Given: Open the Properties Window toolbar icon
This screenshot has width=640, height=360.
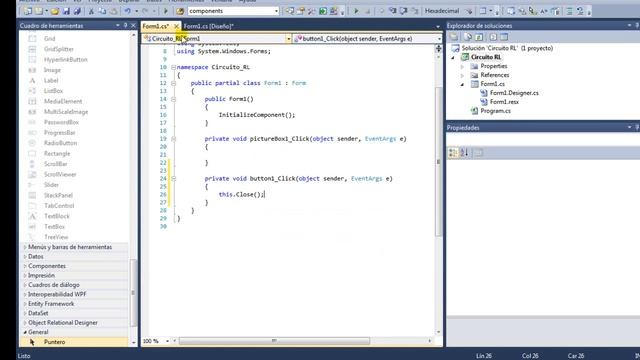Looking at the screenshot, I should pyautogui.click(x=301, y=11).
